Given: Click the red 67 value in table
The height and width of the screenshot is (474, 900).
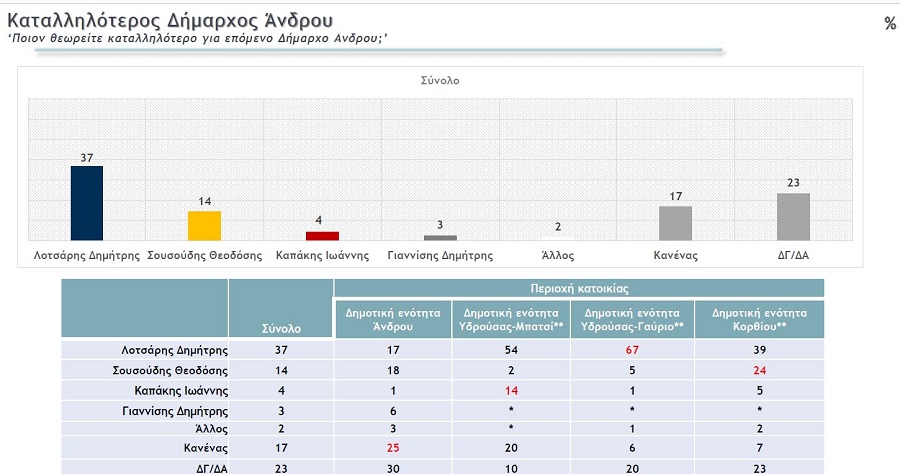Looking at the screenshot, I should [x=630, y=350].
